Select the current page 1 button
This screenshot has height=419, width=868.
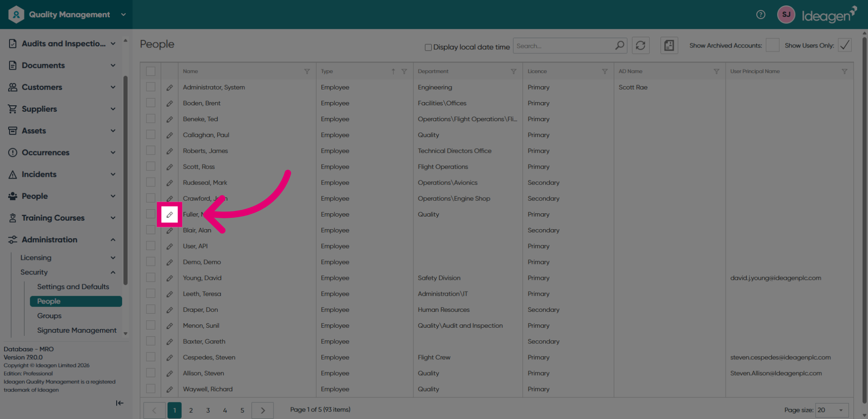coord(175,410)
